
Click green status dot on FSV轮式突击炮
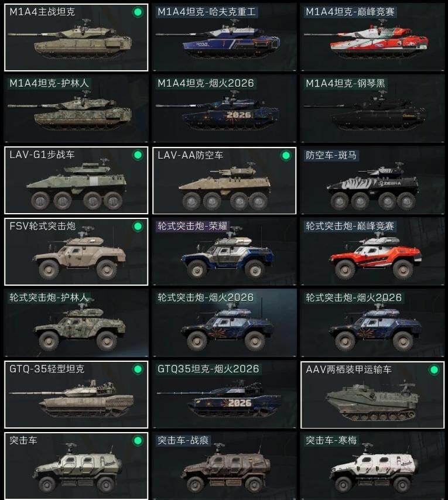click(x=138, y=227)
